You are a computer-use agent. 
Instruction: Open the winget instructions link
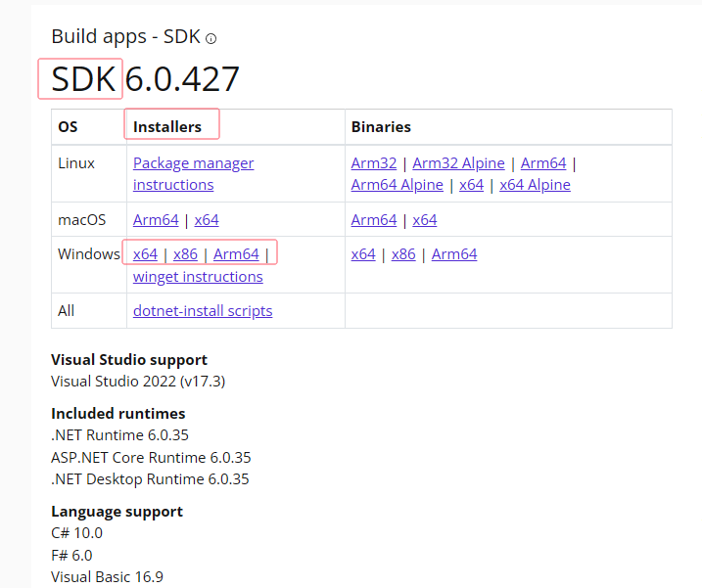click(x=198, y=277)
